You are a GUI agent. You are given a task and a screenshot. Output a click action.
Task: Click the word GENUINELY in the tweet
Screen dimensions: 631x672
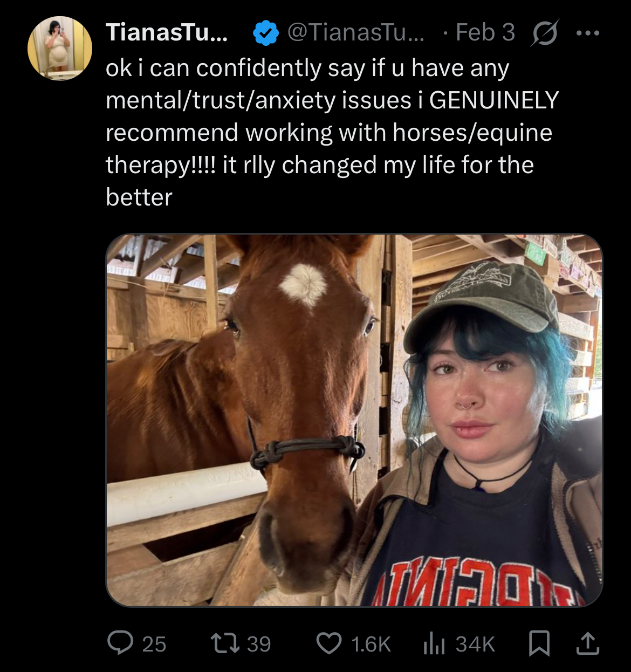[x=494, y=100]
